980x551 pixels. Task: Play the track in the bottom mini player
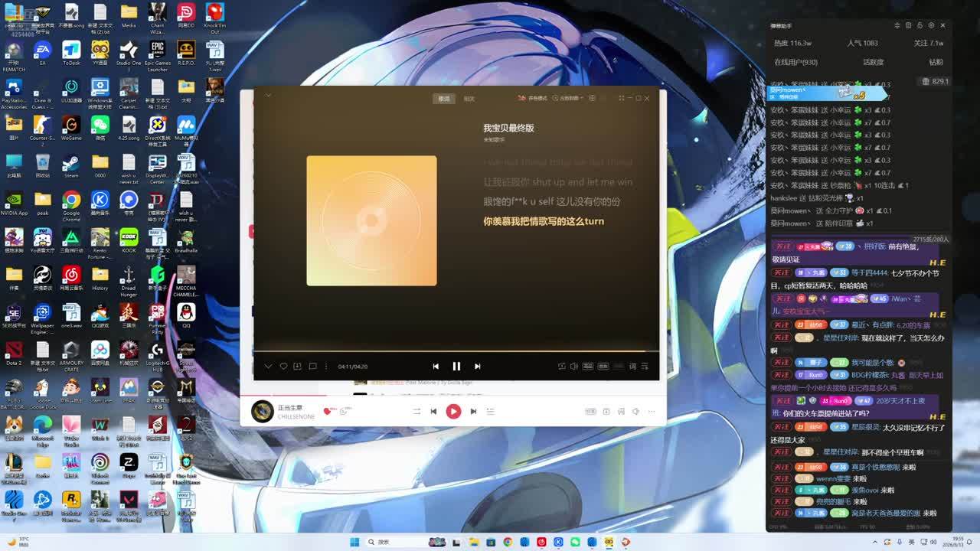pos(453,412)
